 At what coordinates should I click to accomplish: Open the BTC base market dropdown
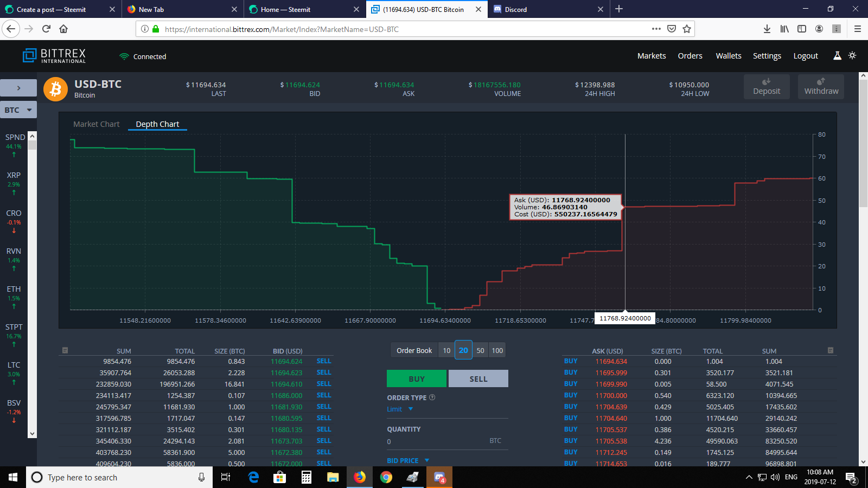pyautogui.click(x=18, y=110)
